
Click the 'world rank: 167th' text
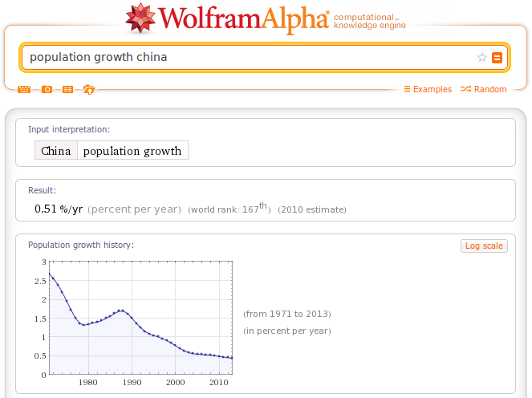[229, 209]
